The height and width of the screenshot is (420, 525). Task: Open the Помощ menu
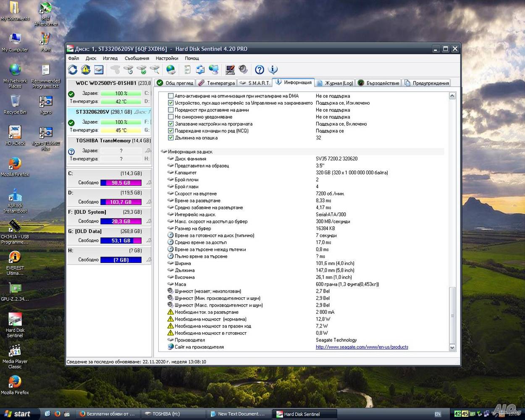tap(192, 58)
